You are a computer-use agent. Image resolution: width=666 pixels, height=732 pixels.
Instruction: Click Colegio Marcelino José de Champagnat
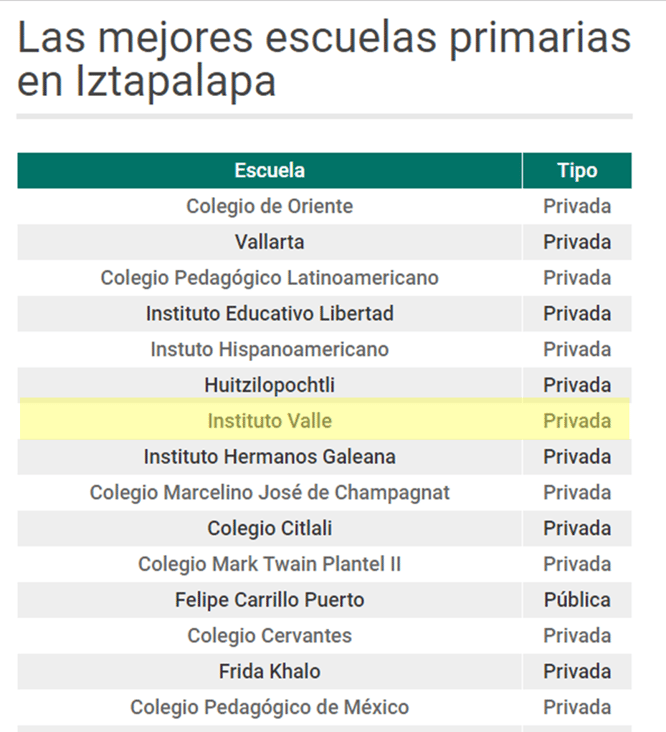point(269,492)
